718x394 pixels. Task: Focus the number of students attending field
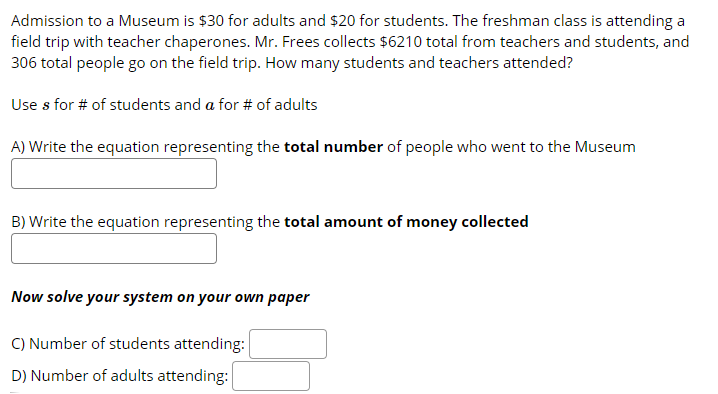288,344
